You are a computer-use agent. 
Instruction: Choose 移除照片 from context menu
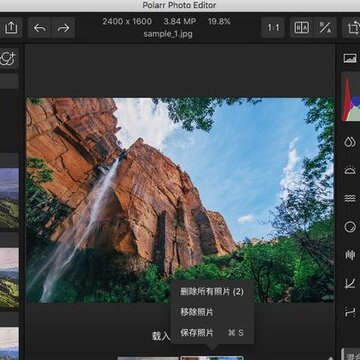(212, 312)
